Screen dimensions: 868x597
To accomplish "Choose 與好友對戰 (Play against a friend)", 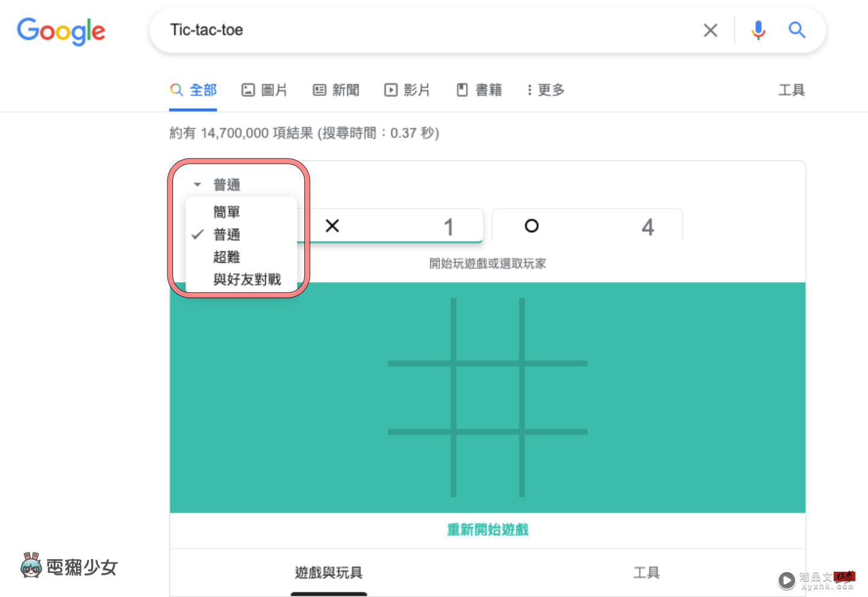I will tap(247, 280).
